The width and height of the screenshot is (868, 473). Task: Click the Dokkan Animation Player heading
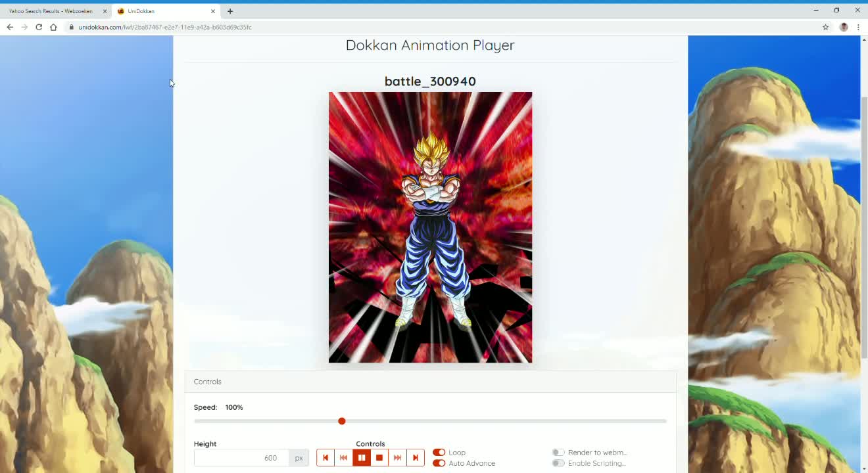[430, 45]
